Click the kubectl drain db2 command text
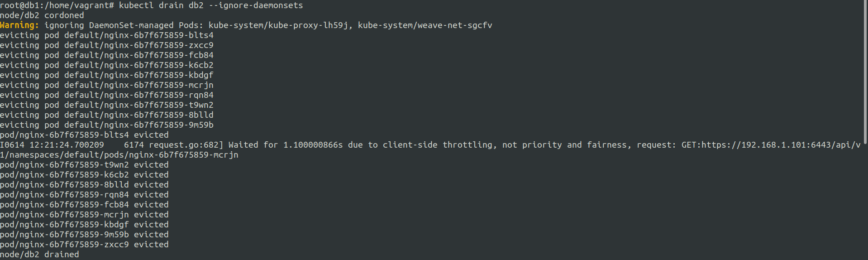The height and width of the screenshot is (260, 868). (161, 5)
